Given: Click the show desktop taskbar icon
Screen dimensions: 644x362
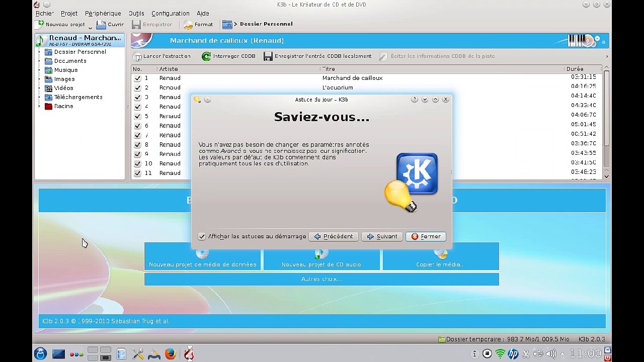Looking at the screenshot, I should [58, 354].
